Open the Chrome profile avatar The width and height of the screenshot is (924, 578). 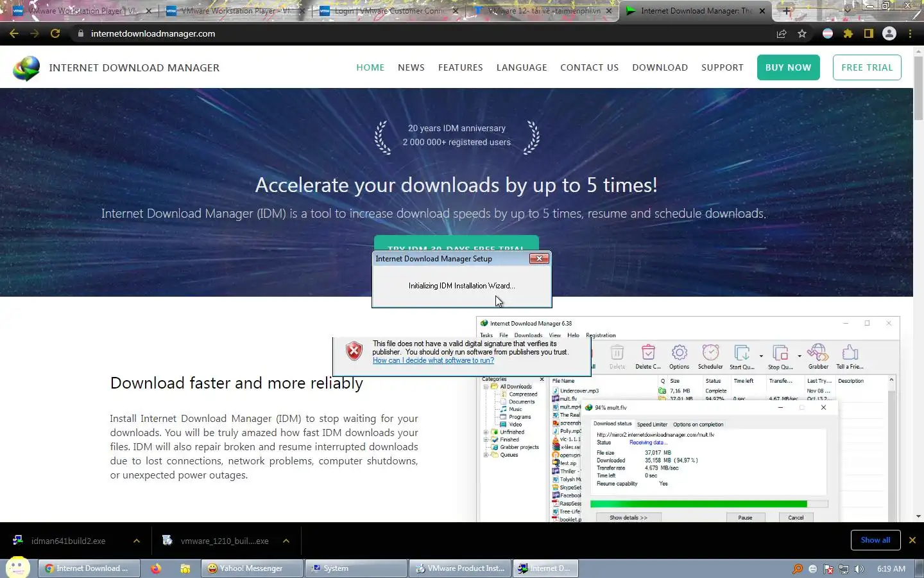[889, 33]
